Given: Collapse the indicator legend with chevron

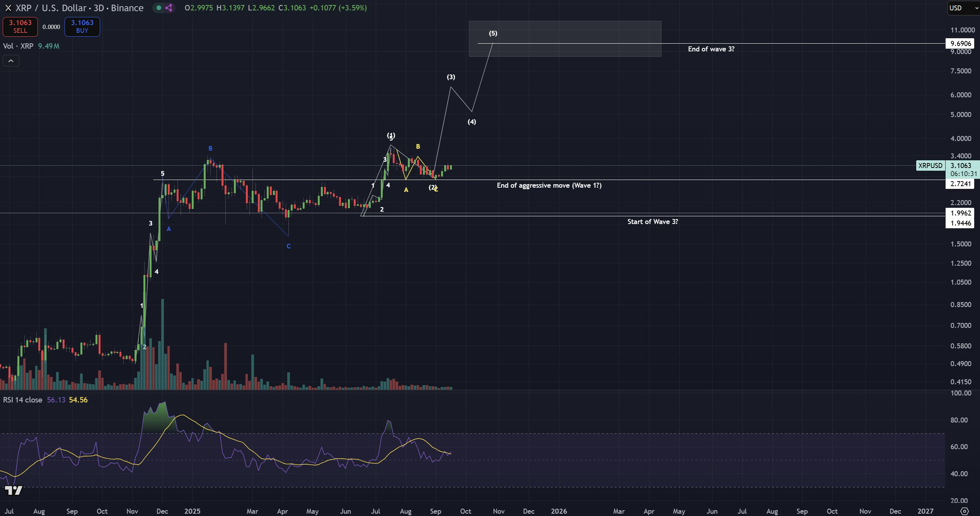Looking at the screenshot, I should (11, 61).
